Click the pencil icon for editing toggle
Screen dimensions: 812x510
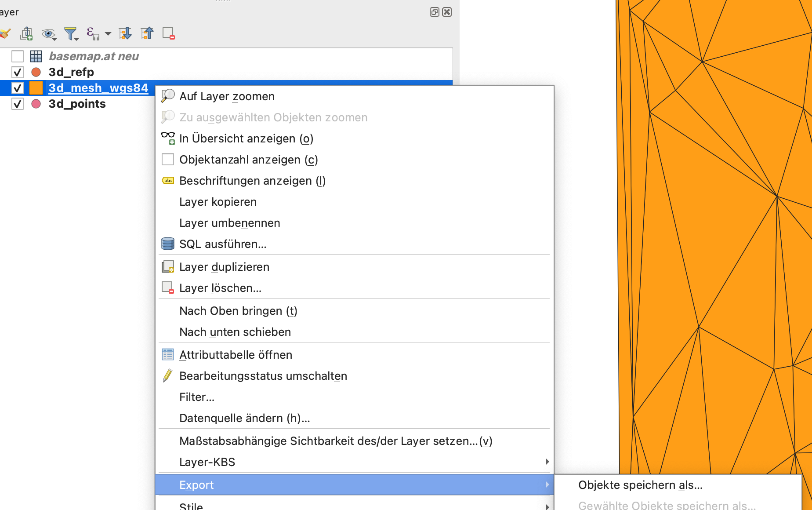167,375
